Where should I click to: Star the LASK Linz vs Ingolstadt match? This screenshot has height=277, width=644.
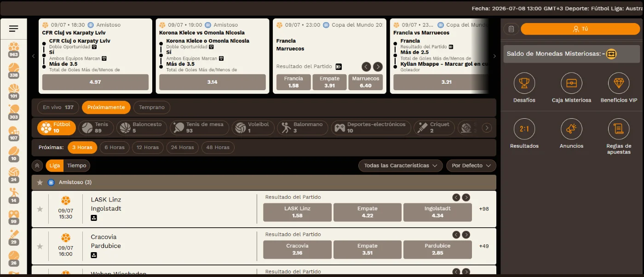[x=40, y=209]
